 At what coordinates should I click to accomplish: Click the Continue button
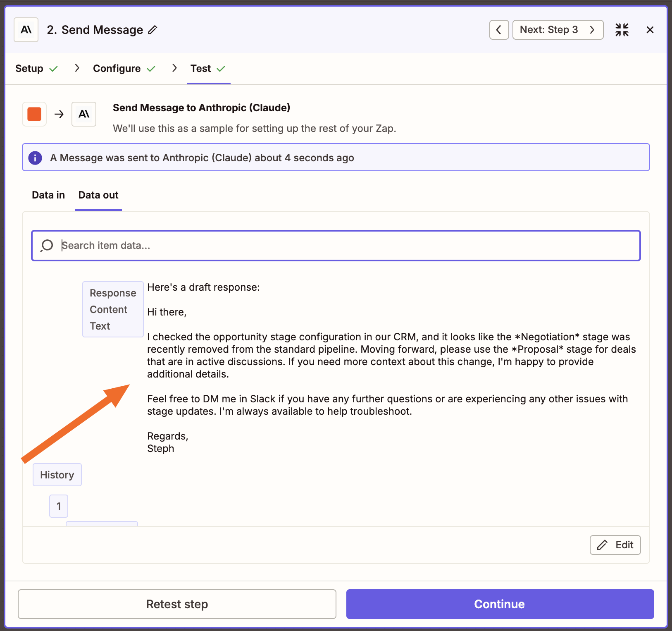[x=500, y=604]
